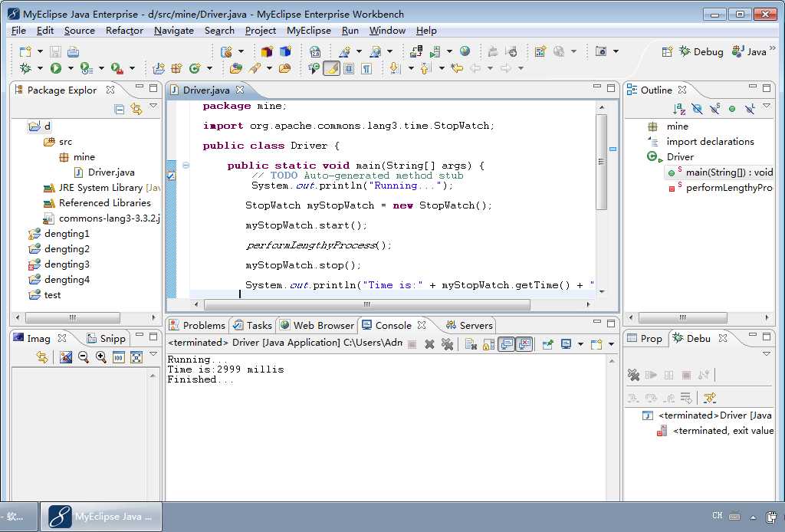Click the editor vertical scrollbar
This screenshot has width=785, height=532.
pos(602,161)
